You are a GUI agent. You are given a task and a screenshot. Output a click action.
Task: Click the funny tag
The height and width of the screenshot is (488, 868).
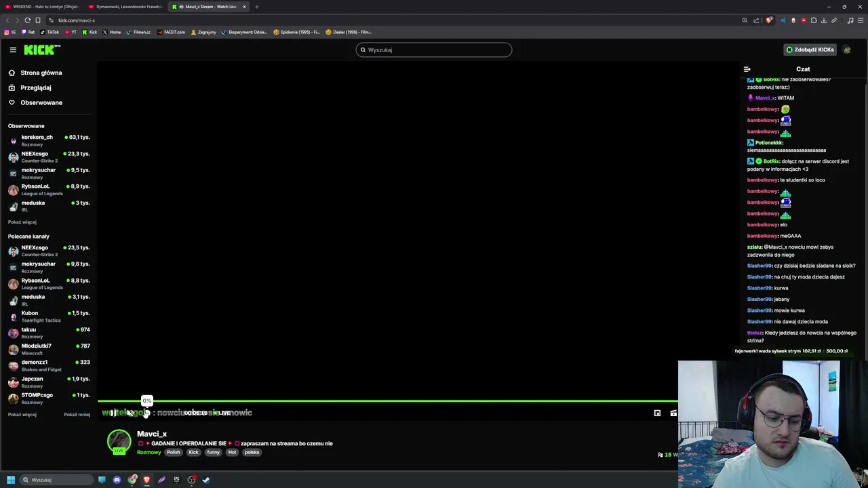[213, 452]
